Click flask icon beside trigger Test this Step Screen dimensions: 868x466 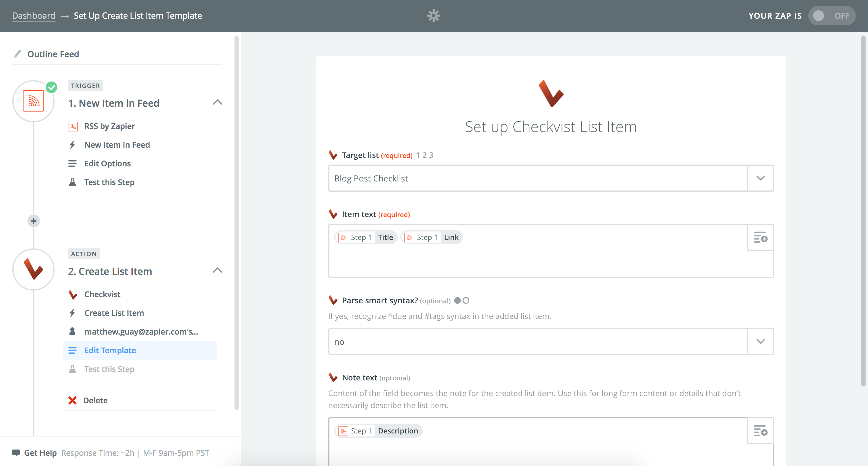(72, 182)
